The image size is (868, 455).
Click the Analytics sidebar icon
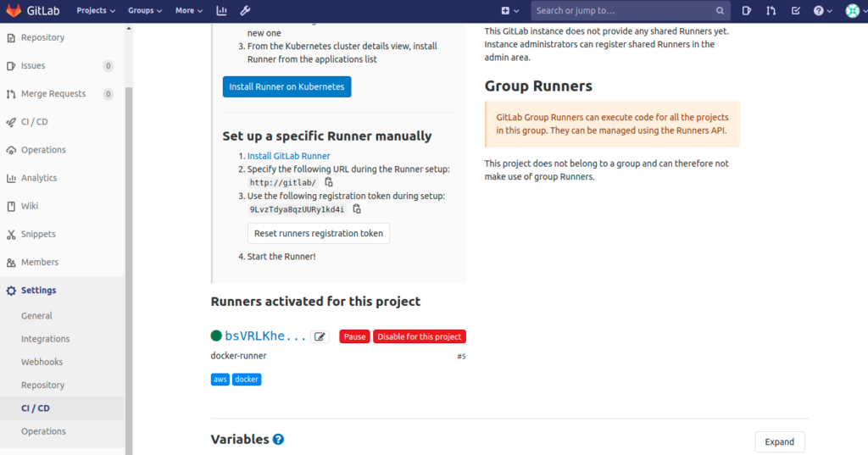11,178
